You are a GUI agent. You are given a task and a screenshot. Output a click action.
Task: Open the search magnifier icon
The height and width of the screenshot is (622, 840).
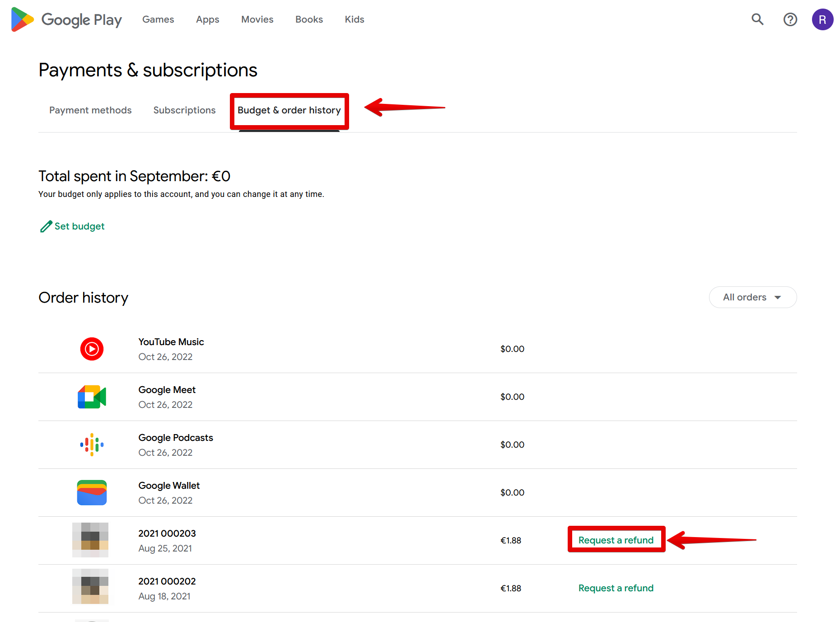(x=757, y=19)
